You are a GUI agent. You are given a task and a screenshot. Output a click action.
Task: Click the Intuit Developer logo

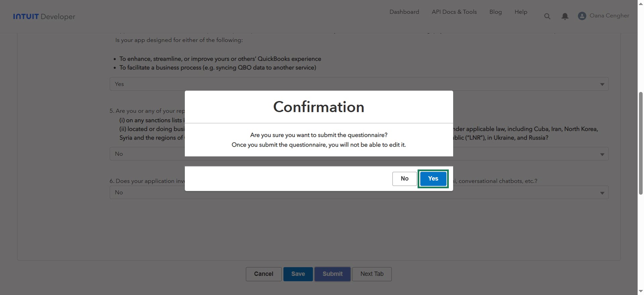click(x=44, y=16)
